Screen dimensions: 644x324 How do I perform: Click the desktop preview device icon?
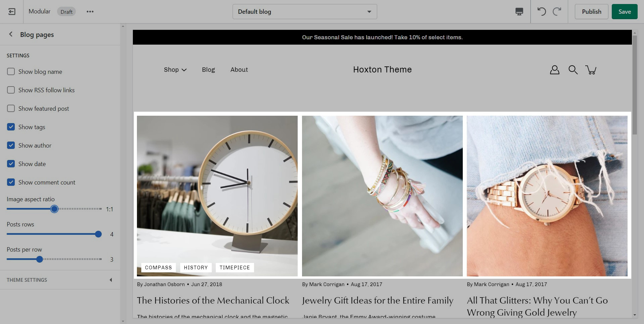519,12
